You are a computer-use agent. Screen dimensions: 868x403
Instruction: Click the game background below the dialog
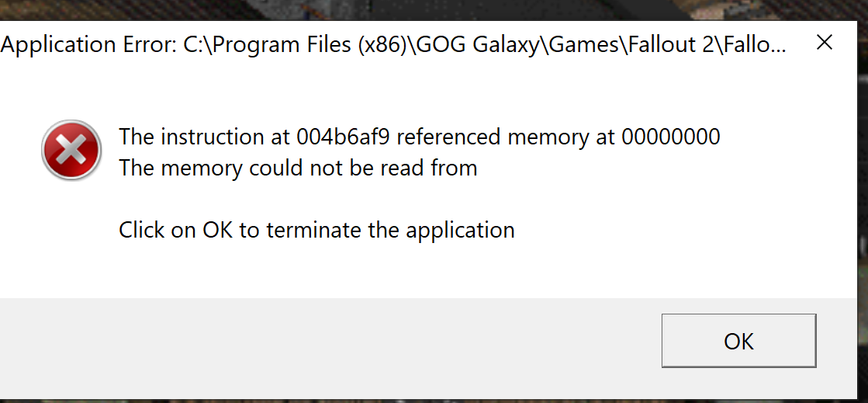click(x=388, y=398)
